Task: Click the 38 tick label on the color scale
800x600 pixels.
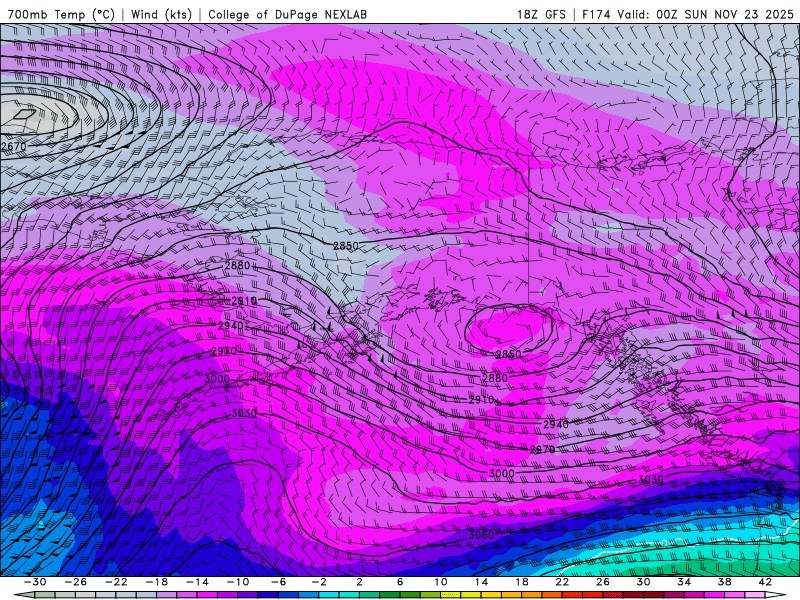Action: tap(724, 582)
